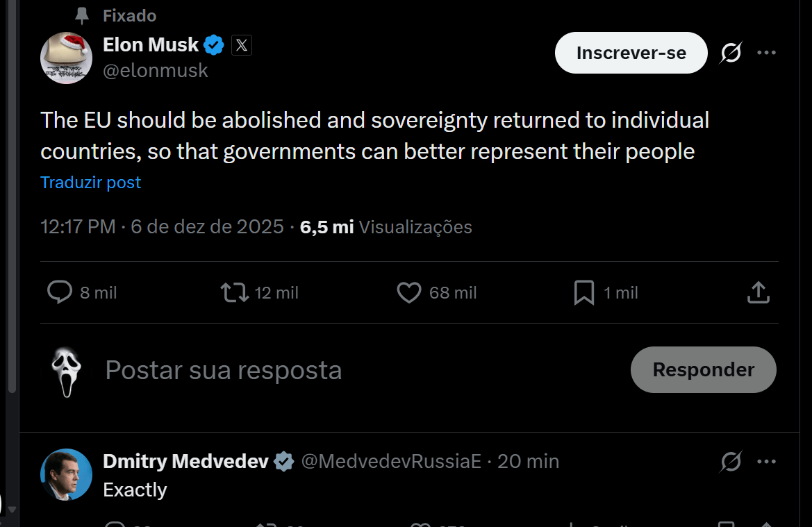
Task: Open Grok icon on Medvedev's reply
Action: pos(729,461)
